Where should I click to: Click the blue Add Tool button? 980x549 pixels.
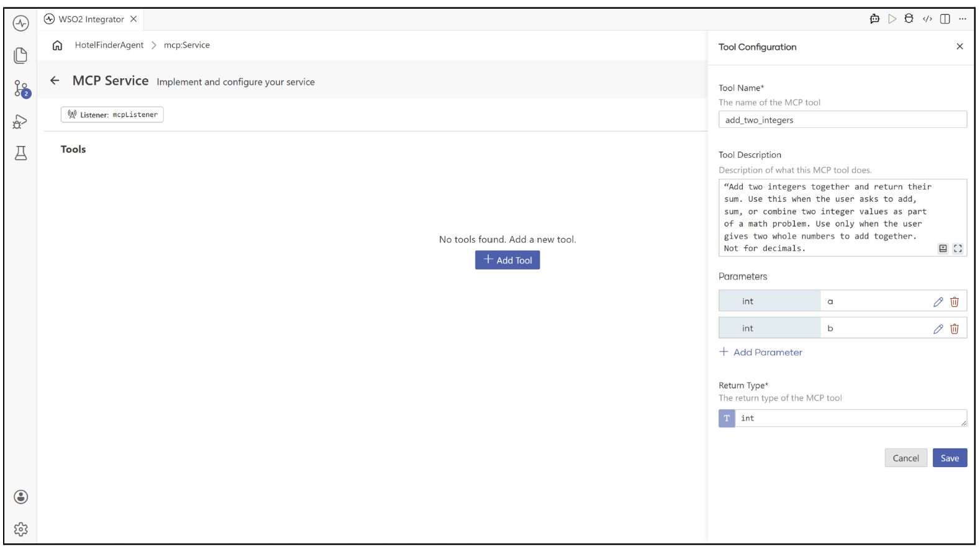click(507, 260)
